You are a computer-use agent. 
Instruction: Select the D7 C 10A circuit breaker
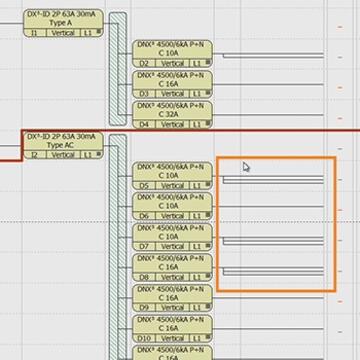click(x=173, y=237)
